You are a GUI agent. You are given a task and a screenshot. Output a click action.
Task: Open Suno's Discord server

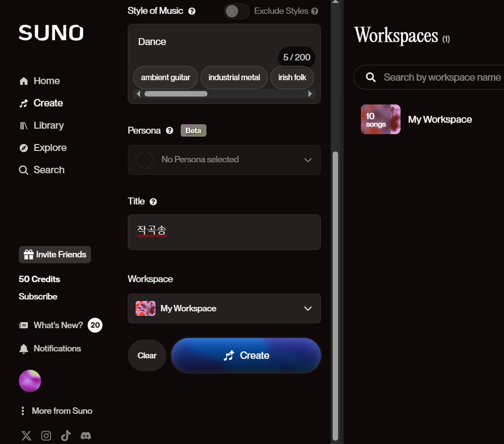pos(86,436)
